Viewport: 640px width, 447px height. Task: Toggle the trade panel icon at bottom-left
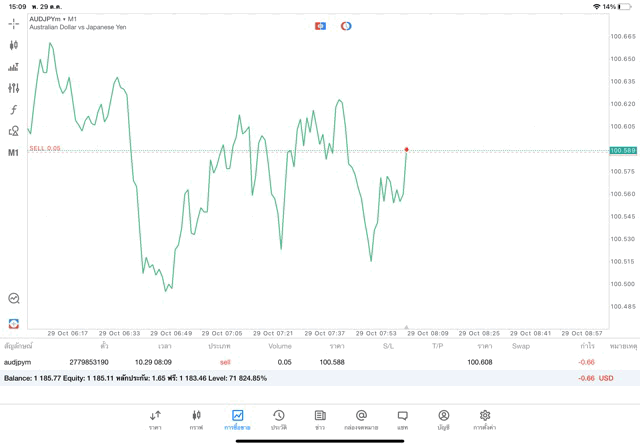(14, 323)
